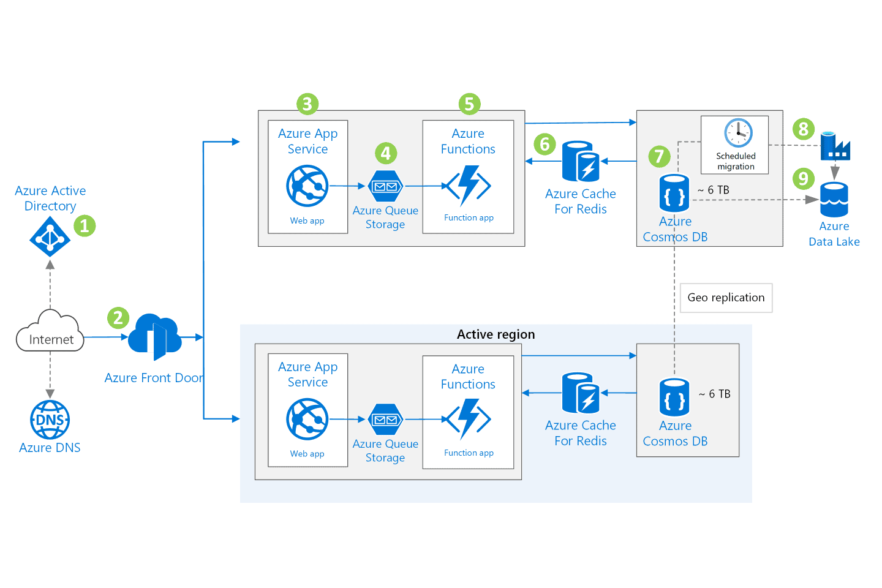
Task: Select the Active region Web app icon
Action: click(307, 420)
